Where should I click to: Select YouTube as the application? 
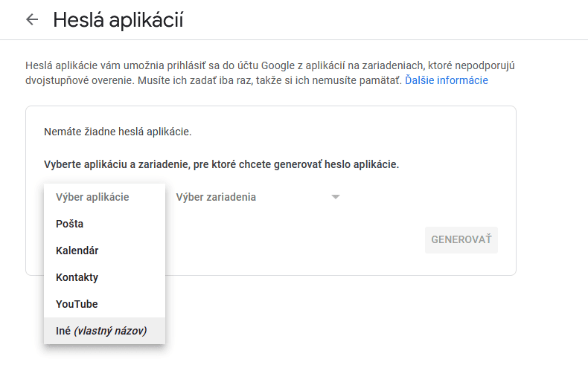tap(77, 304)
